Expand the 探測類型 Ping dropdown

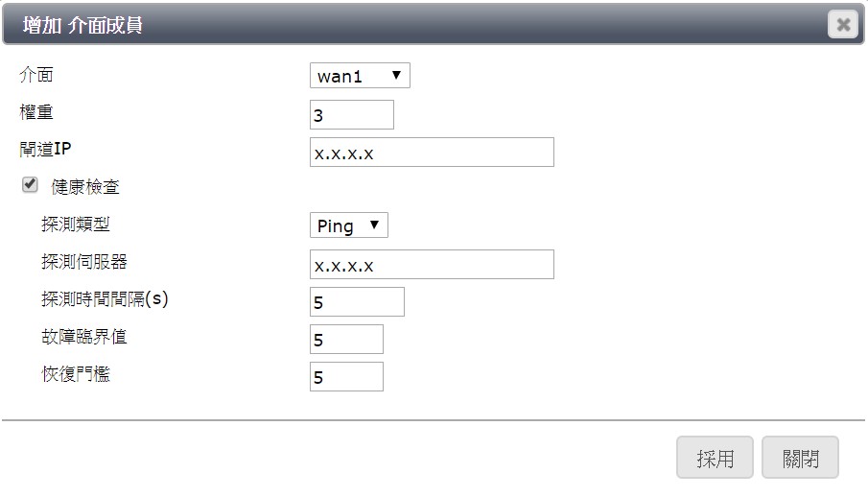349,226
